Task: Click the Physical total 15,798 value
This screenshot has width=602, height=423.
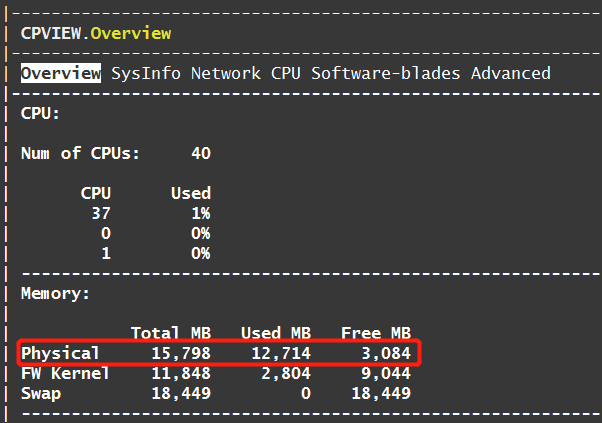Action: [x=181, y=353]
